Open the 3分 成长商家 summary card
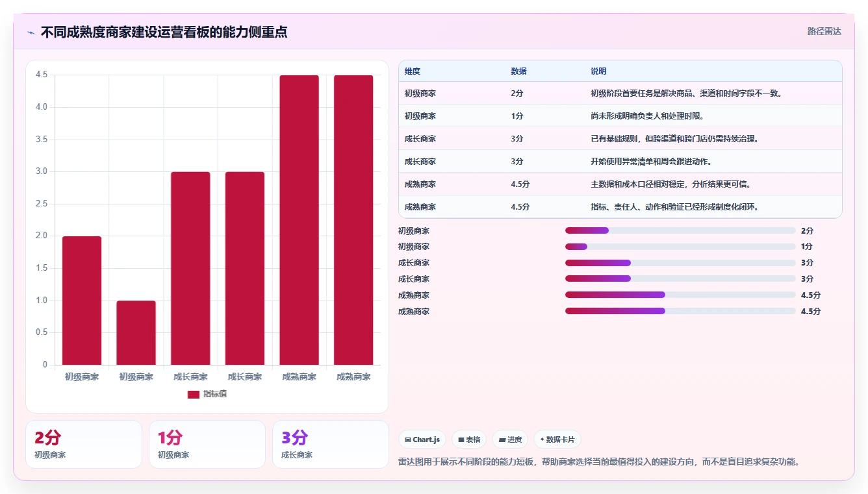Viewport: 868px width, 494px height. coord(331,445)
